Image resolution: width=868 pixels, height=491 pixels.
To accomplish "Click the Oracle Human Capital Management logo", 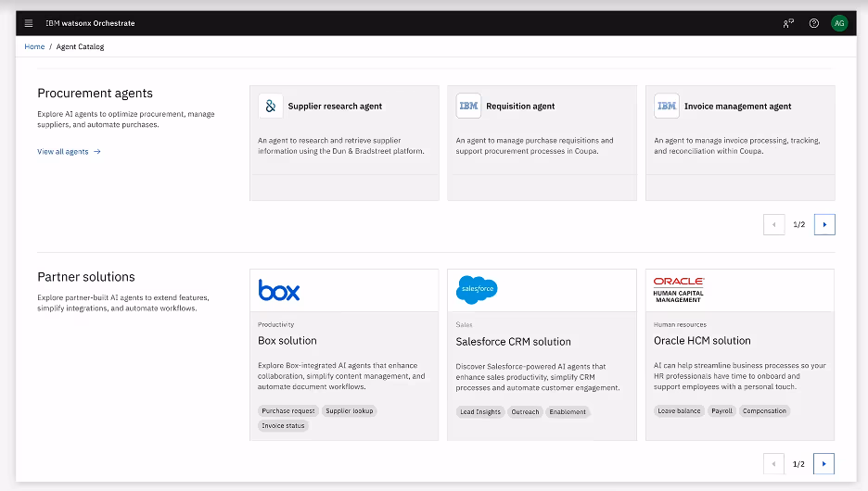I will 679,289.
